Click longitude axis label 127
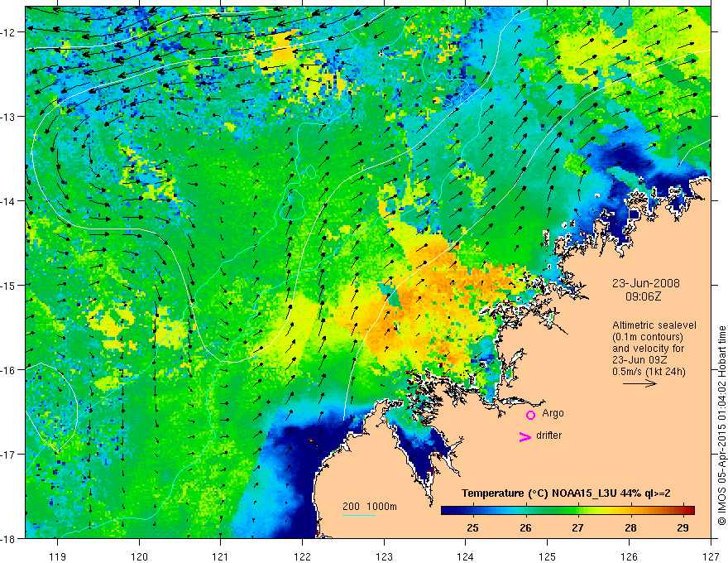728x563 pixels. 711,556
